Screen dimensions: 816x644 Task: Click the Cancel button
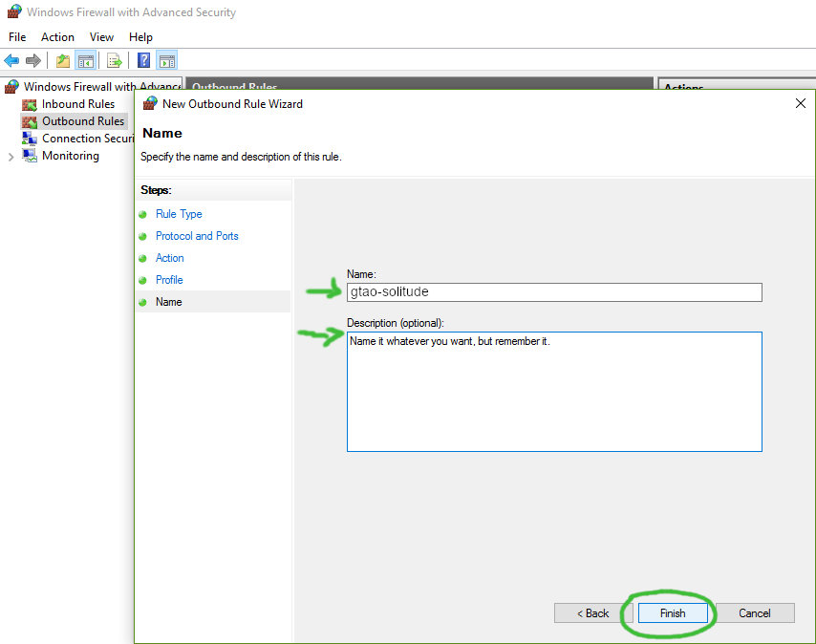[x=755, y=612]
